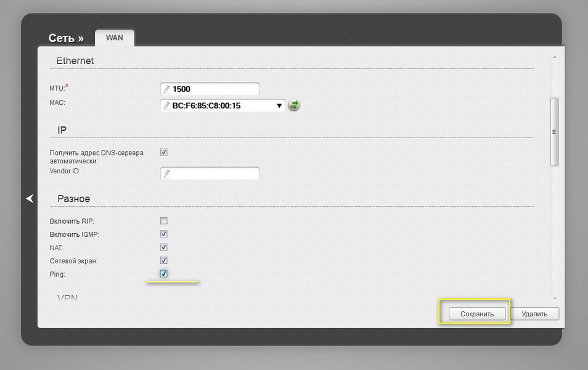Select the WAN tab
Screen dimensions: 588x370
click(115, 38)
